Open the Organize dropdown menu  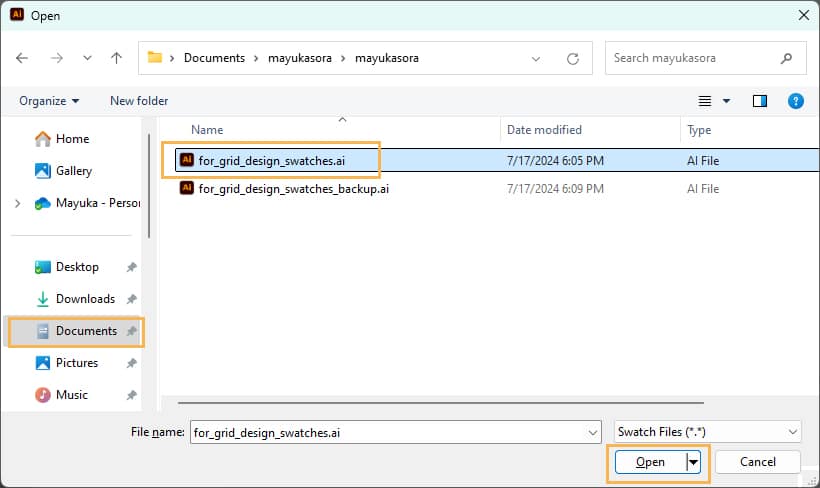(x=49, y=101)
